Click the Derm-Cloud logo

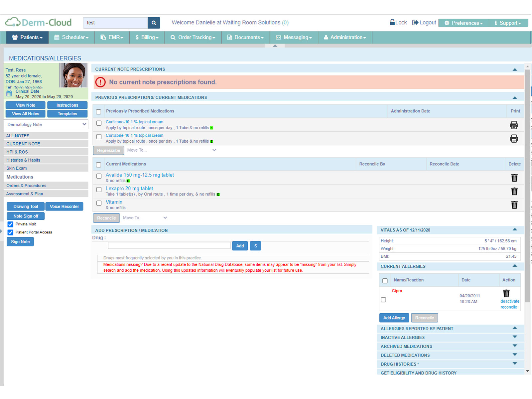(x=39, y=22)
